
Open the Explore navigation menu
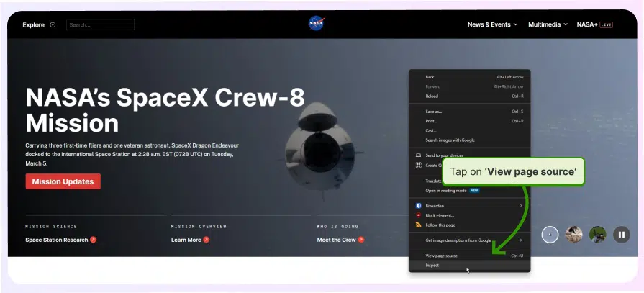click(x=39, y=24)
